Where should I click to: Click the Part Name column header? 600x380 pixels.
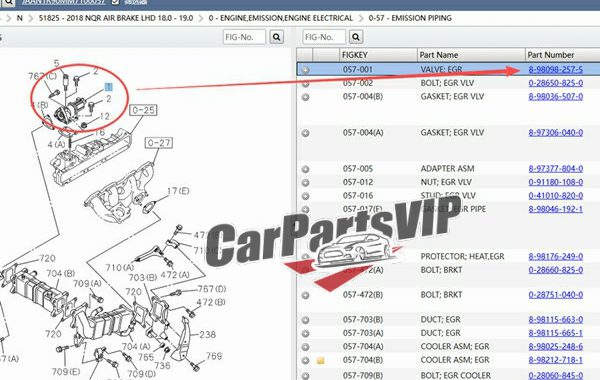tap(471, 55)
